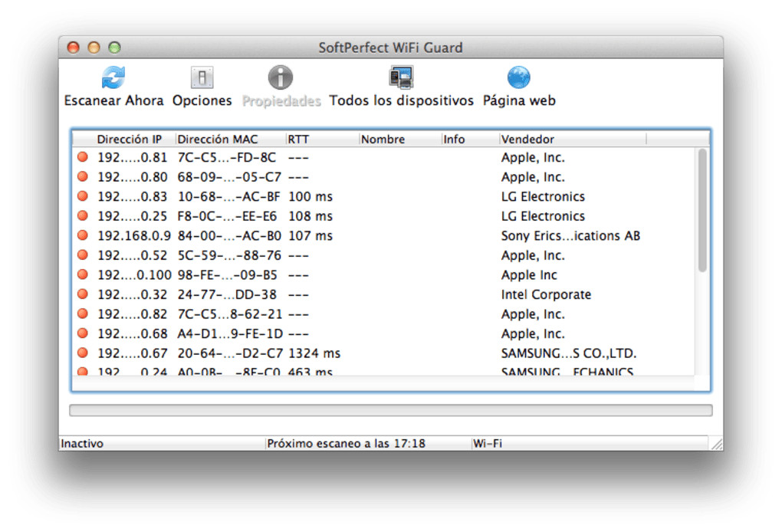Click Inactivo status bar text
This screenshot has height=532, width=782.
click(82, 443)
